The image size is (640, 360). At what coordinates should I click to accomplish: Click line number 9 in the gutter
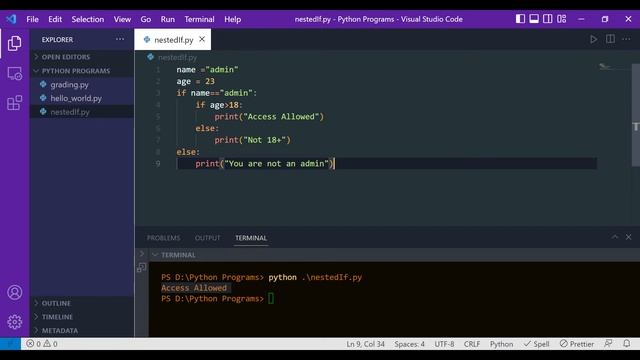pos(158,163)
